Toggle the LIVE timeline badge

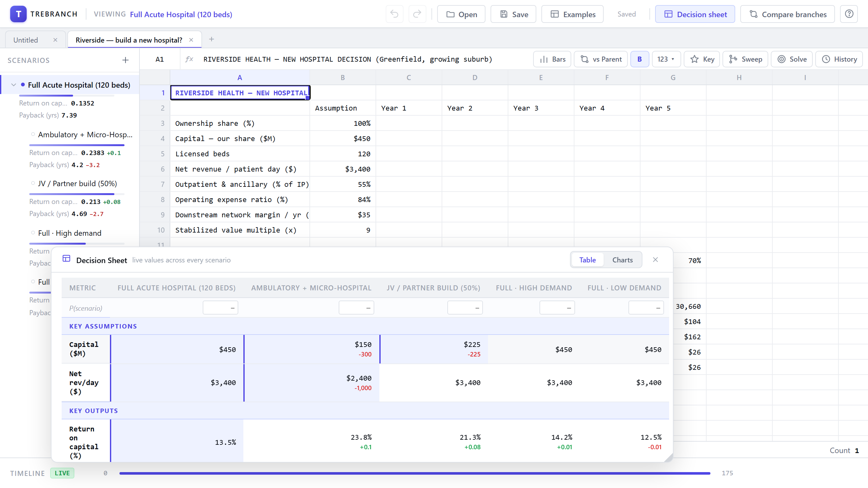coord(62,473)
